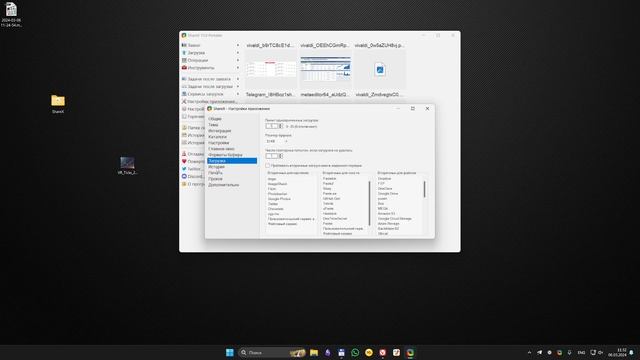This screenshot has height=360, width=640.
Task: Switch to the История settings tab
Action: [216, 167]
